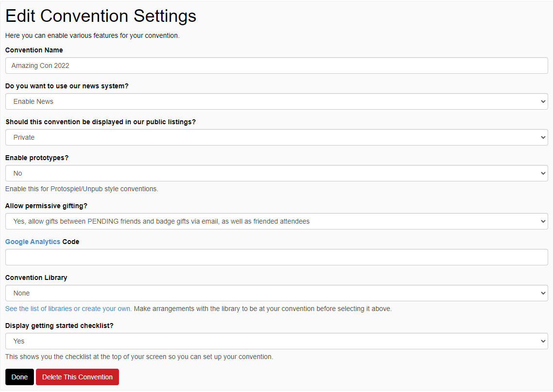Screen dimensions: 553x392
Task: Click the Google Analytics Code input field
Action: pyautogui.click(x=277, y=257)
